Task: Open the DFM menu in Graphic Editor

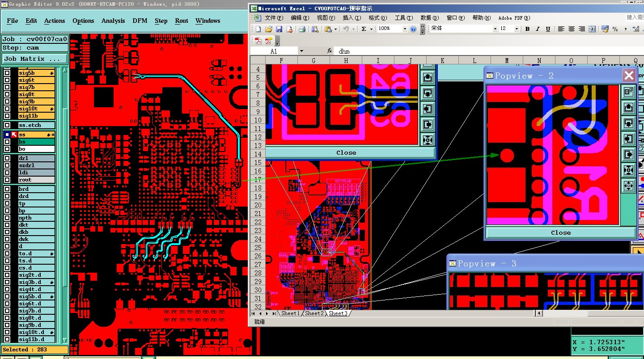Action: 140,21
